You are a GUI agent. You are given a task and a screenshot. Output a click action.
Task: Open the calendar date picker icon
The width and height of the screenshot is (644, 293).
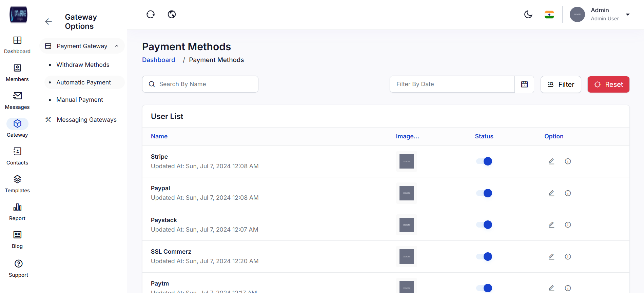click(524, 84)
